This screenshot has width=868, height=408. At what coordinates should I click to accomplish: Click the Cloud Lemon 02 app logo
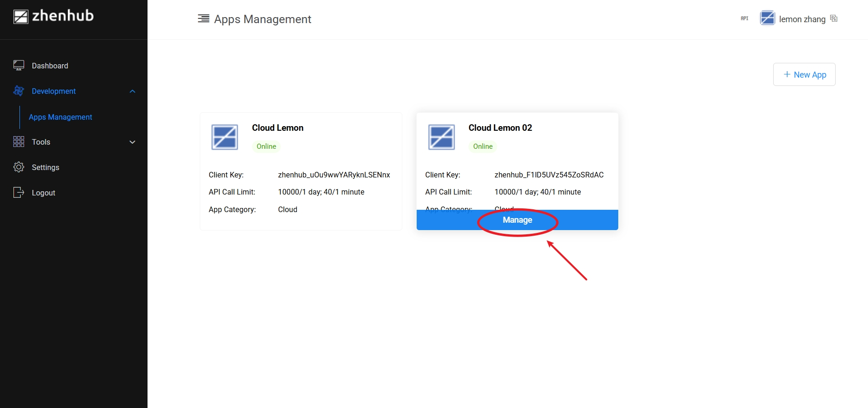(441, 137)
